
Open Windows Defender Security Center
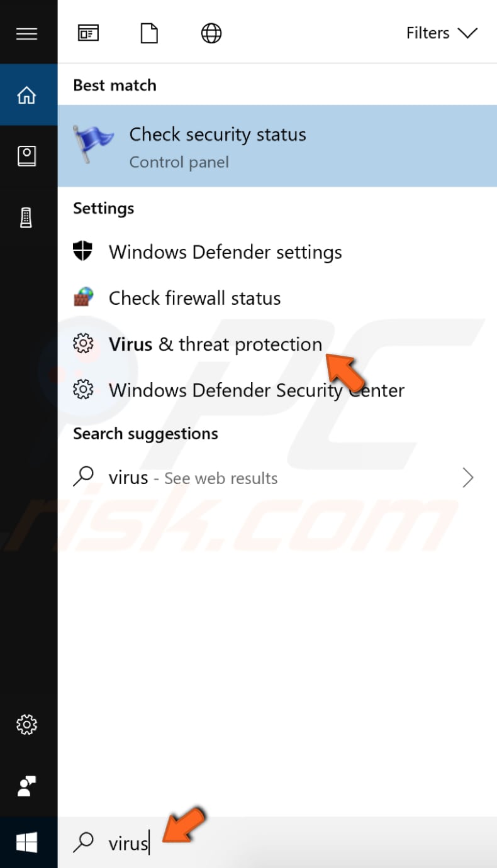(256, 390)
